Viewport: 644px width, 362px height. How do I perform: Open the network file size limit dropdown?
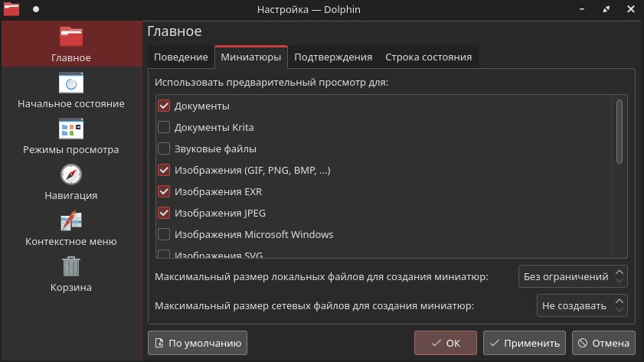pos(582,305)
